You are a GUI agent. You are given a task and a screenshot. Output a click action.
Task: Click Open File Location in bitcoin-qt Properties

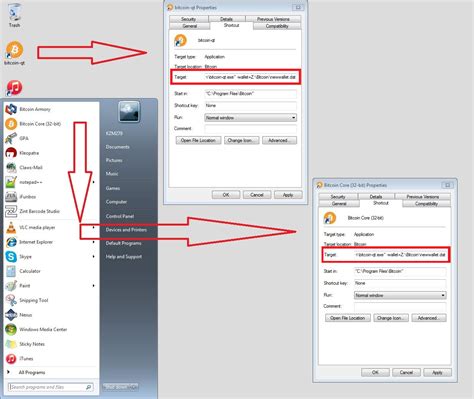198,140
